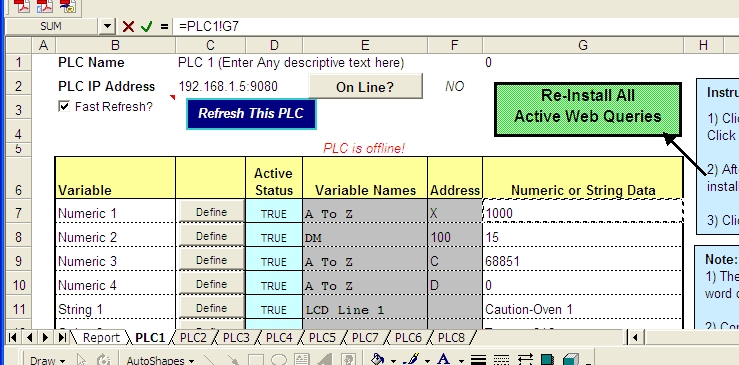Open the Draw menu dropdown
This screenshot has height=365, width=739.
point(48,360)
